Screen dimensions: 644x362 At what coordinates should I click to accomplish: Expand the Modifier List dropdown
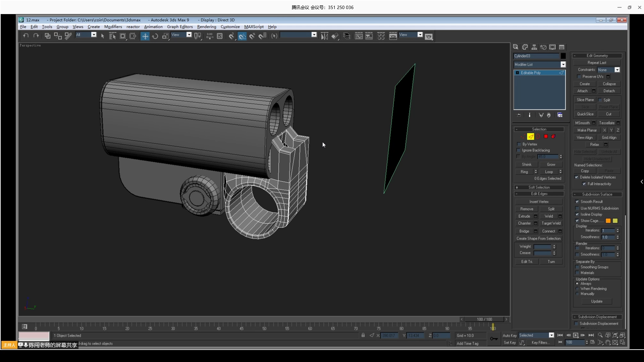point(563,65)
